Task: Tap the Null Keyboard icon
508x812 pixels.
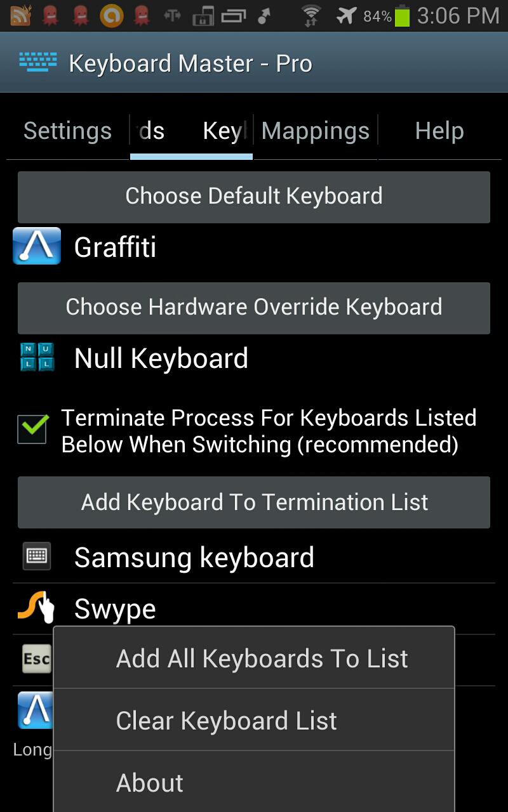Action: (37, 357)
